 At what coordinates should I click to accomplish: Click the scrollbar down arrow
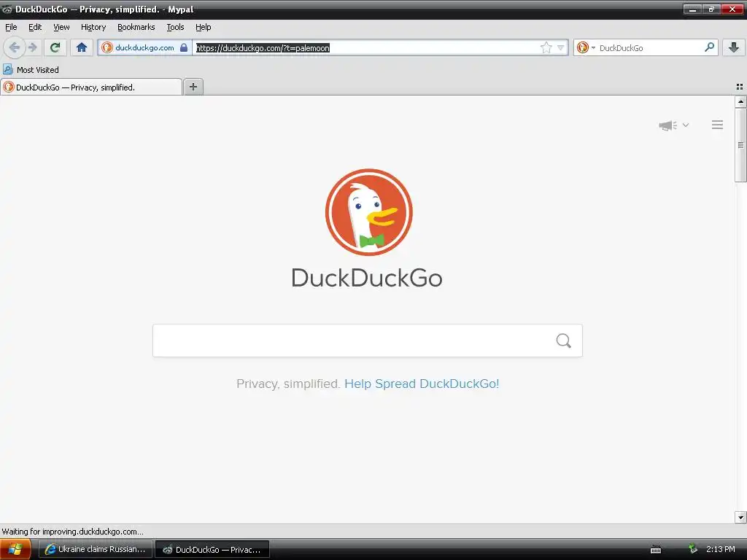pyautogui.click(x=740, y=517)
